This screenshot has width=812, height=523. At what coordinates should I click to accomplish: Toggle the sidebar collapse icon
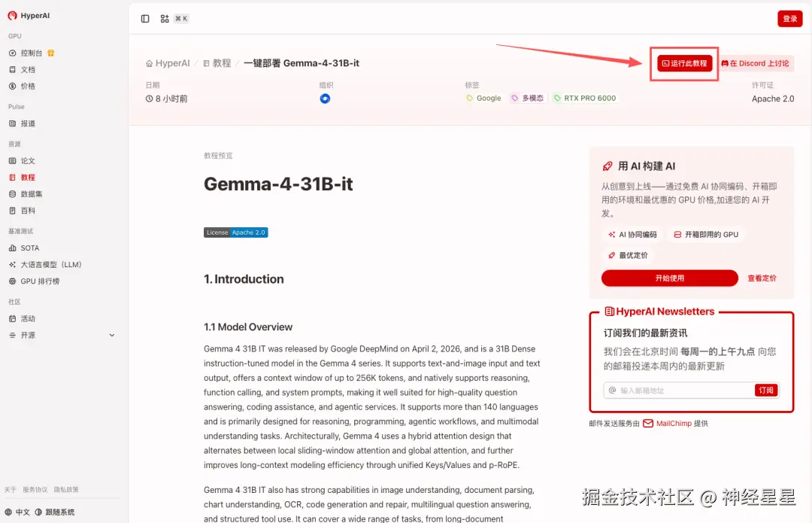pos(144,19)
